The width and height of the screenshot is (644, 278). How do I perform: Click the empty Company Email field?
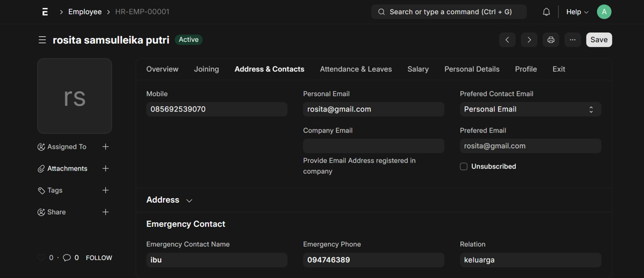click(x=374, y=146)
